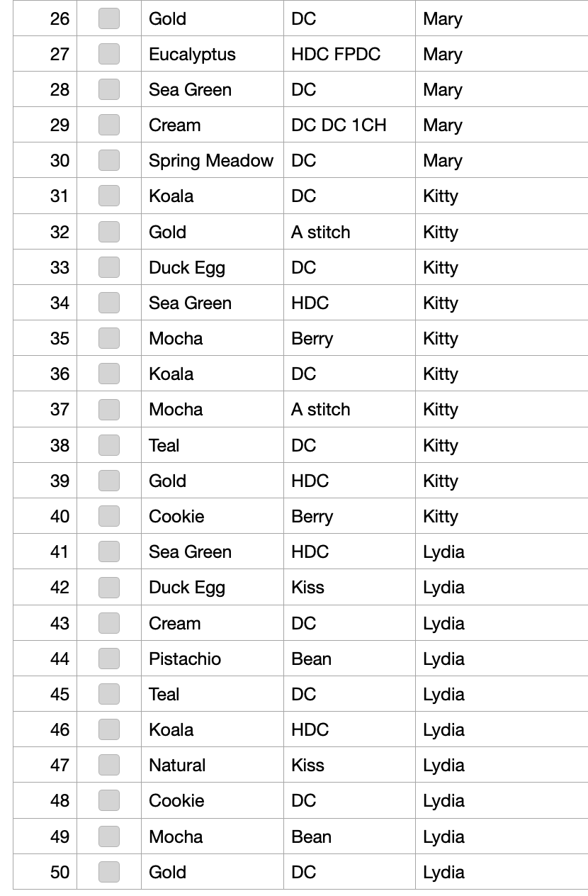Select the Eucalyptus cell in row 27

[213, 54]
